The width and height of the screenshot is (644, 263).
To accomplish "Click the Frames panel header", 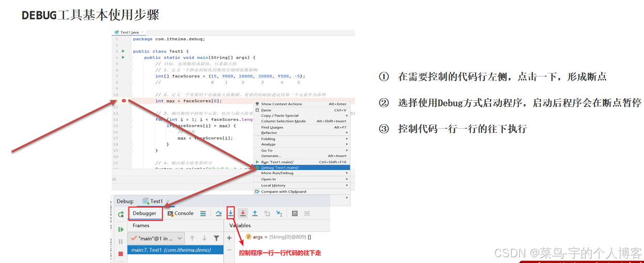I will point(141,225).
